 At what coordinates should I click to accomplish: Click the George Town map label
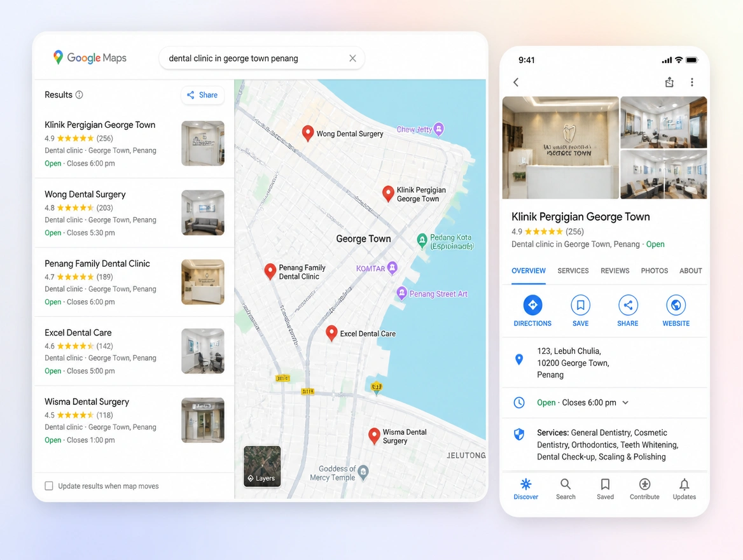[363, 239]
